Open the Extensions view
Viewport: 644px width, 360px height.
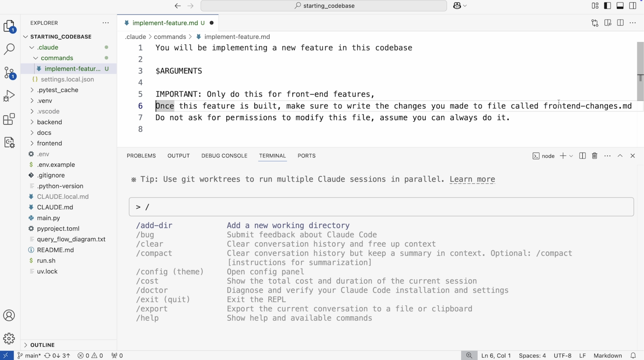(x=9, y=119)
